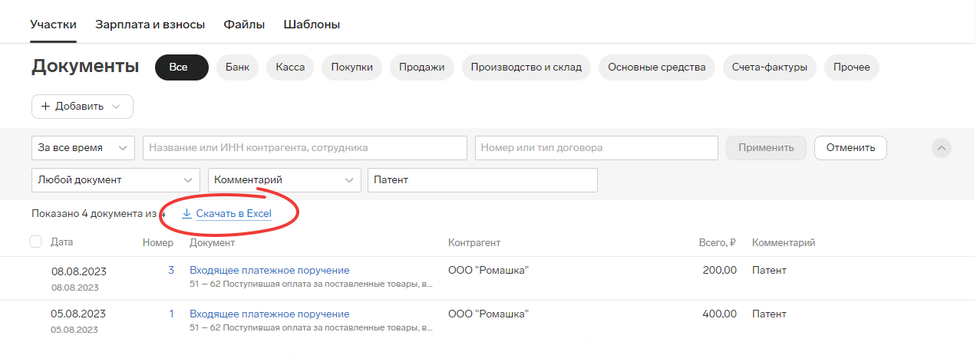Open the Файлы tab

(x=244, y=25)
